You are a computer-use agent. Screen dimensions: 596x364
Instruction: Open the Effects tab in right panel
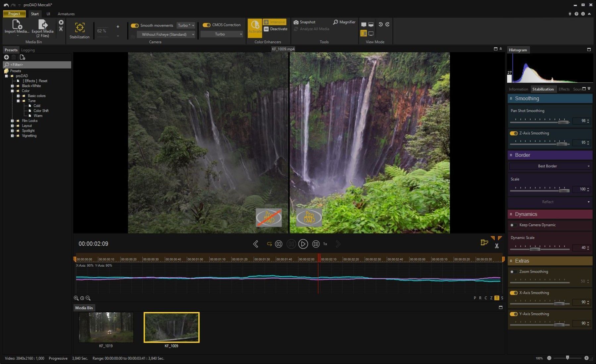coord(564,89)
